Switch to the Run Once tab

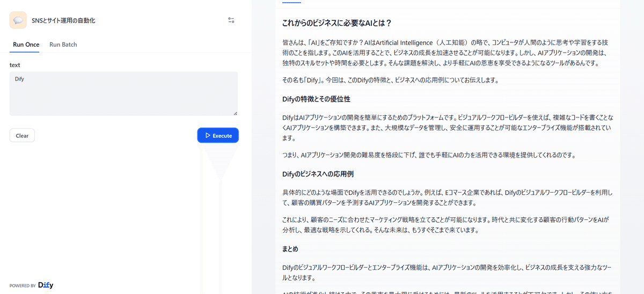click(x=26, y=45)
